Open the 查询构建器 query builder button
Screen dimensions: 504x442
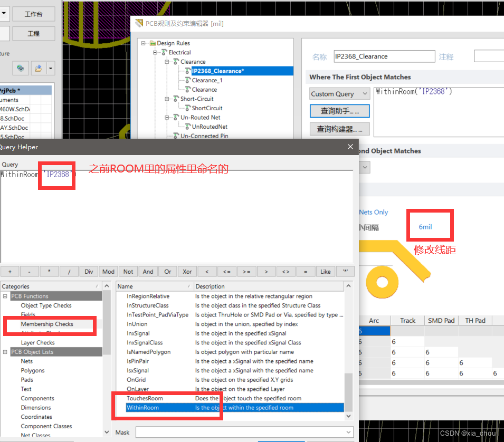[340, 129]
